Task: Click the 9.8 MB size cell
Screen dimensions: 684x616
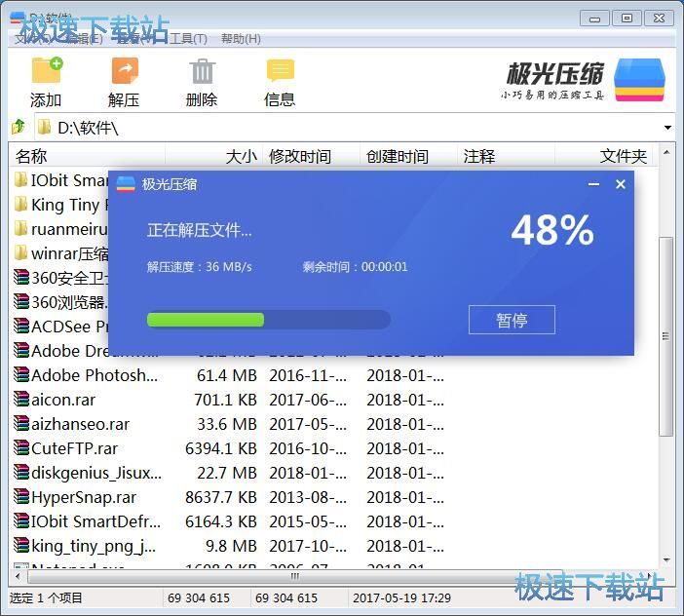Action: [x=231, y=546]
